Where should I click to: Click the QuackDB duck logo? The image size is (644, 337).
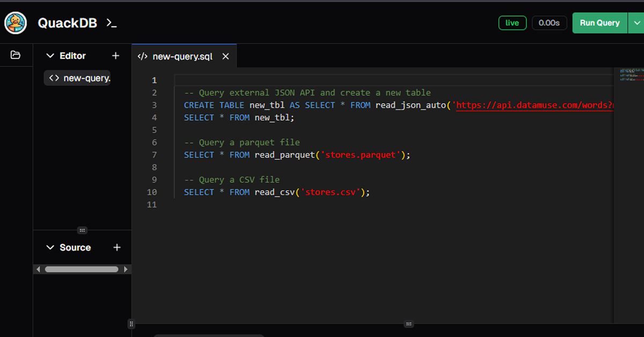(16, 23)
